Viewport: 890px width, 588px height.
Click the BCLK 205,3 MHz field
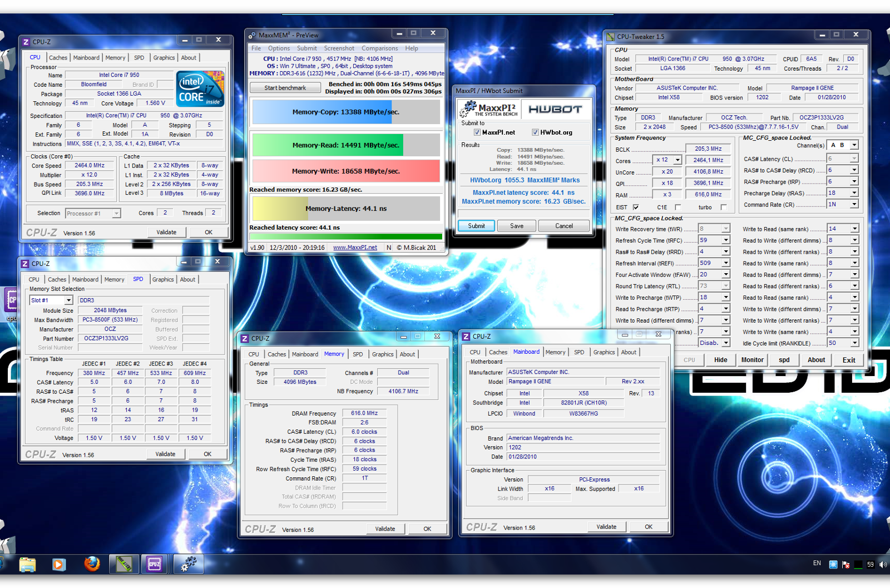click(x=708, y=149)
